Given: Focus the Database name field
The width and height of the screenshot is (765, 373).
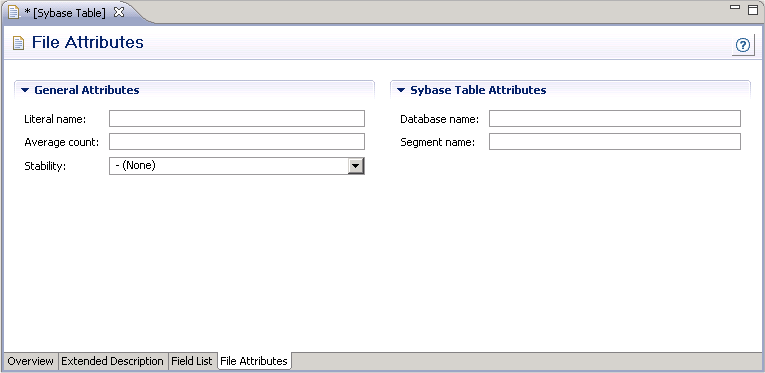Looking at the screenshot, I should tap(615, 118).
